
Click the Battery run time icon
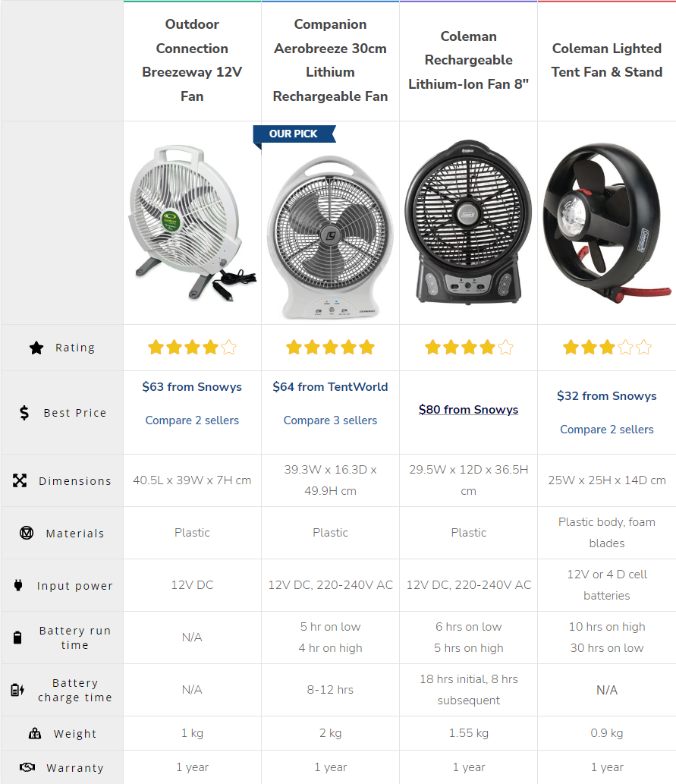pos(18,638)
